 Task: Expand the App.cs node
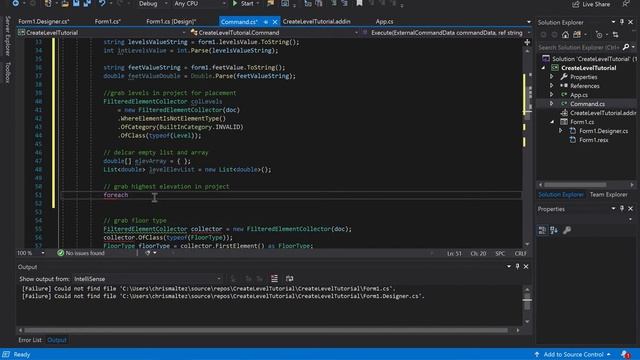pos(552,95)
